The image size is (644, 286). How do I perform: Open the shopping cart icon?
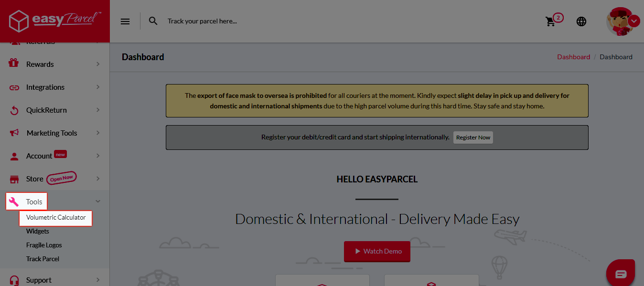(550, 21)
